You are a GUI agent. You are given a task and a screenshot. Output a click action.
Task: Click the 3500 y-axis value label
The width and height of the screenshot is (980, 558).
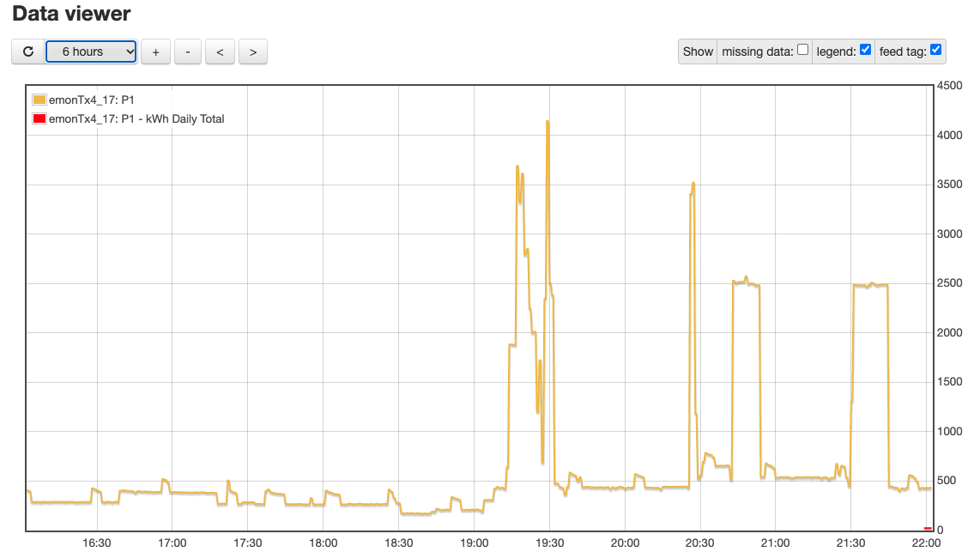[949, 185]
